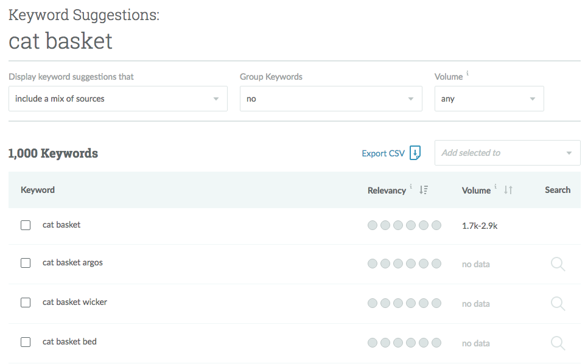Screen dimensions: 588x364
Task: Click the Export CSV download icon
Action: click(415, 153)
